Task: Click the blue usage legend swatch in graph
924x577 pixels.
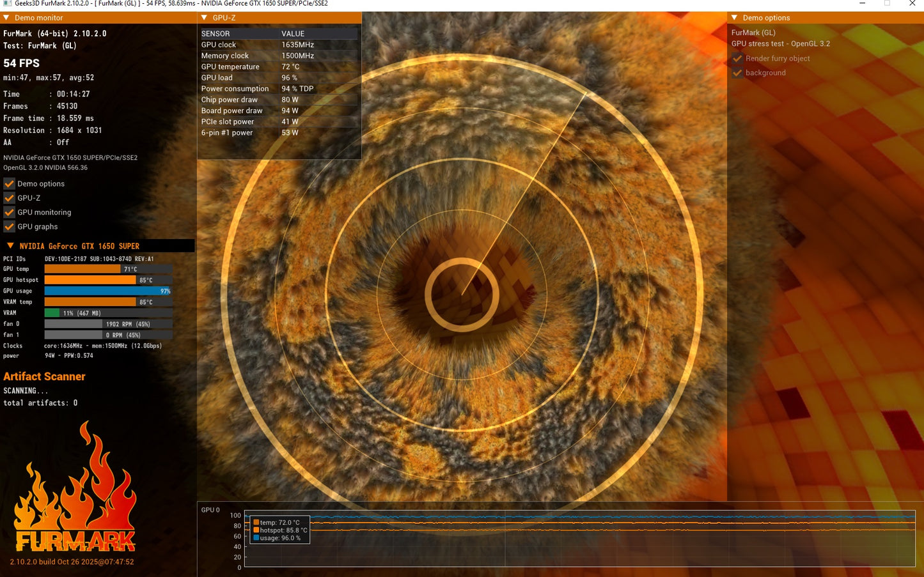Action: (x=256, y=538)
